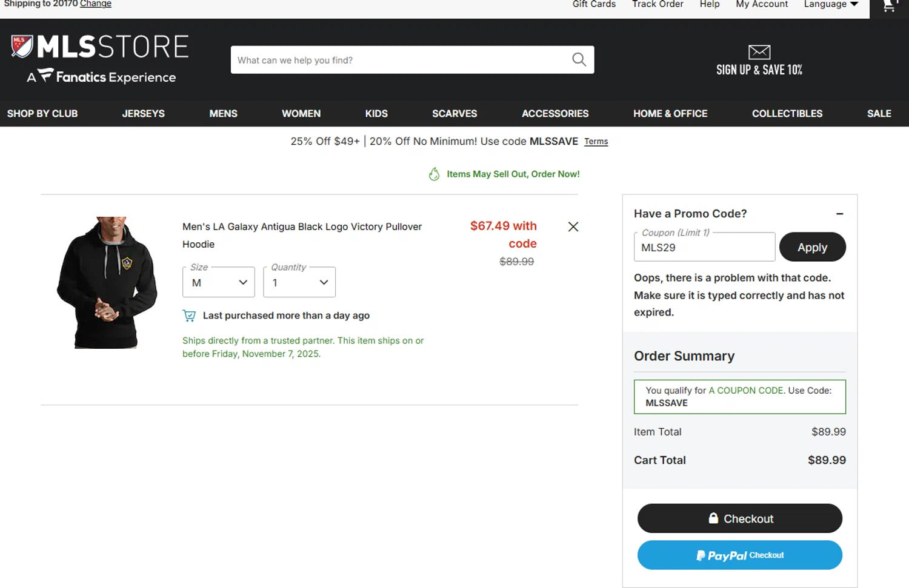Open the Collectibles menu
The image size is (909, 588).
coord(787,113)
